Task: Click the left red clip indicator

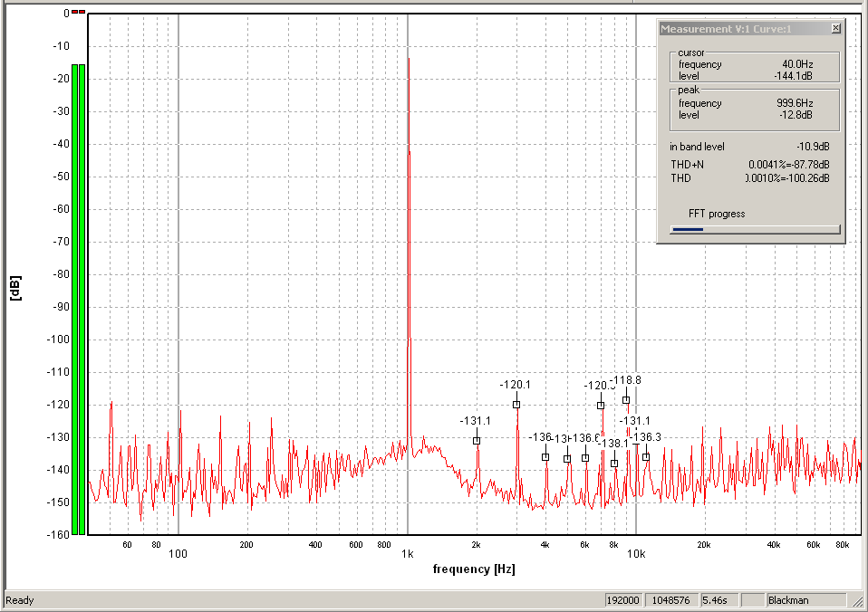Action: point(74,12)
